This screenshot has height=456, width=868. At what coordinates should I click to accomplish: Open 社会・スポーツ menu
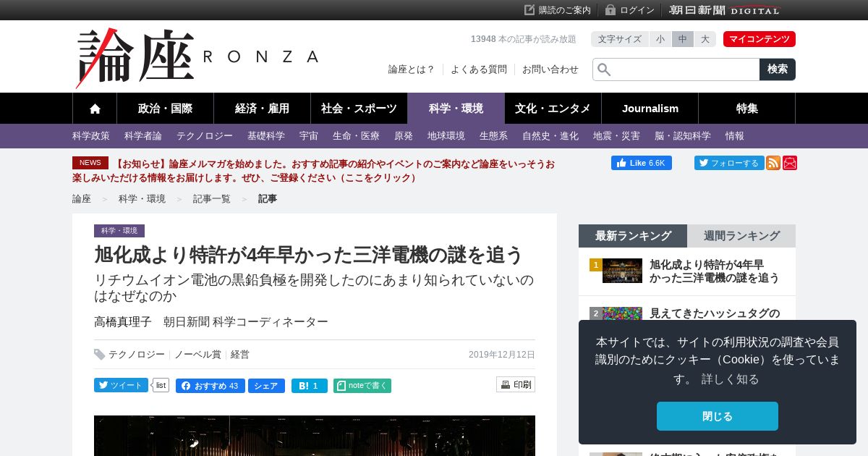359,109
